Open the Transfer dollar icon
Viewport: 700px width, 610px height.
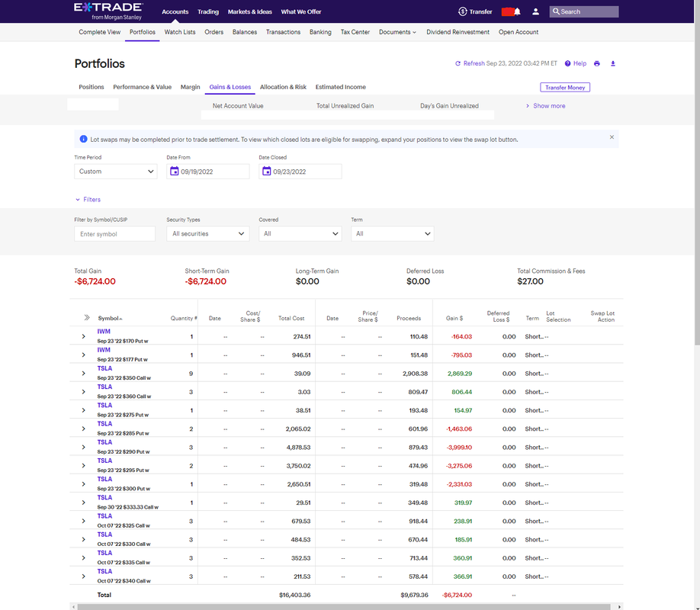coord(463,11)
